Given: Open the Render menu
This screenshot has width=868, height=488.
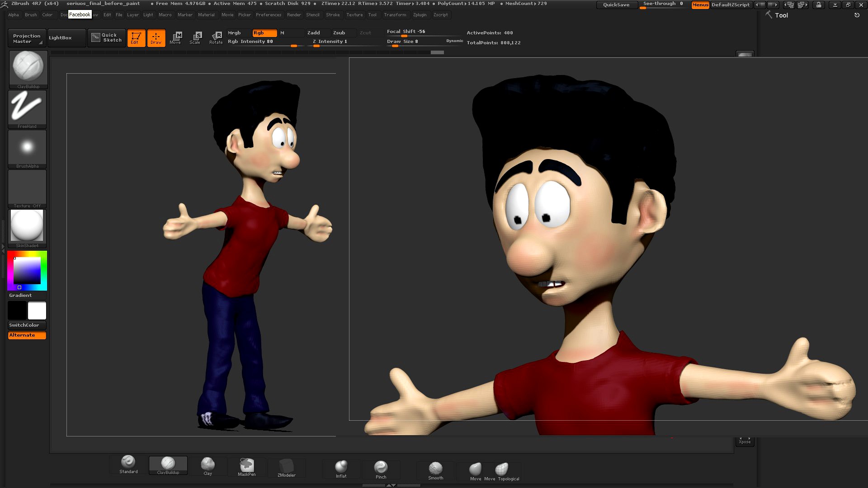Looking at the screenshot, I should click(x=294, y=15).
